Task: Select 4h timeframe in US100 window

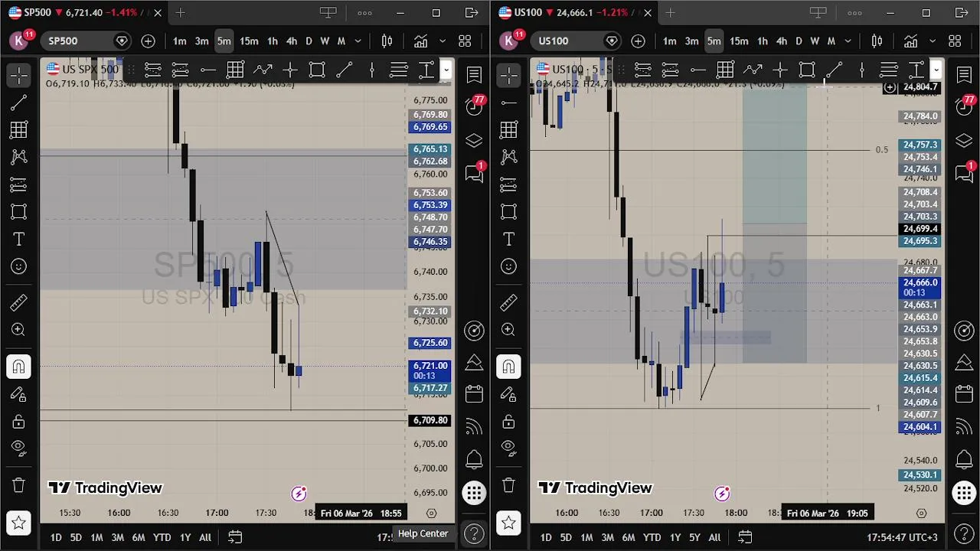Action: 781,41
